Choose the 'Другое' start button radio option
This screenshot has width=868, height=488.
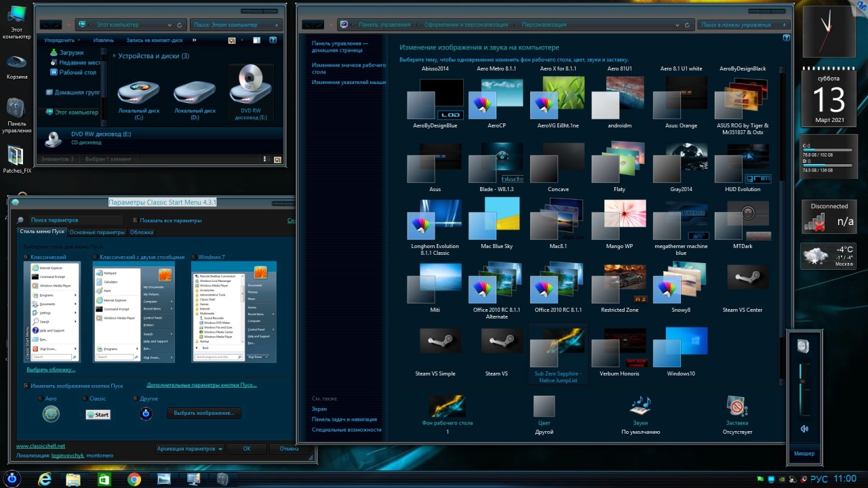135,399
